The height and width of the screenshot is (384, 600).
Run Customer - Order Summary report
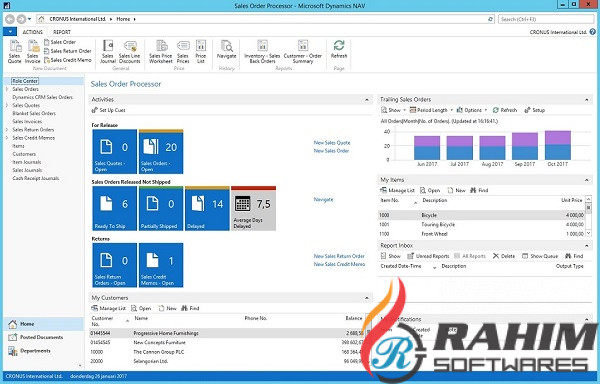pos(303,52)
